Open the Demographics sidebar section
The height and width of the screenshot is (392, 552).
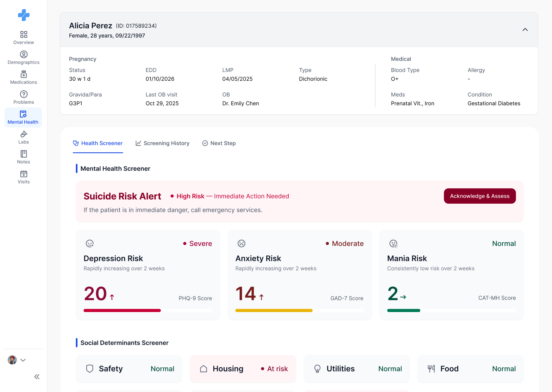point(23,58)
